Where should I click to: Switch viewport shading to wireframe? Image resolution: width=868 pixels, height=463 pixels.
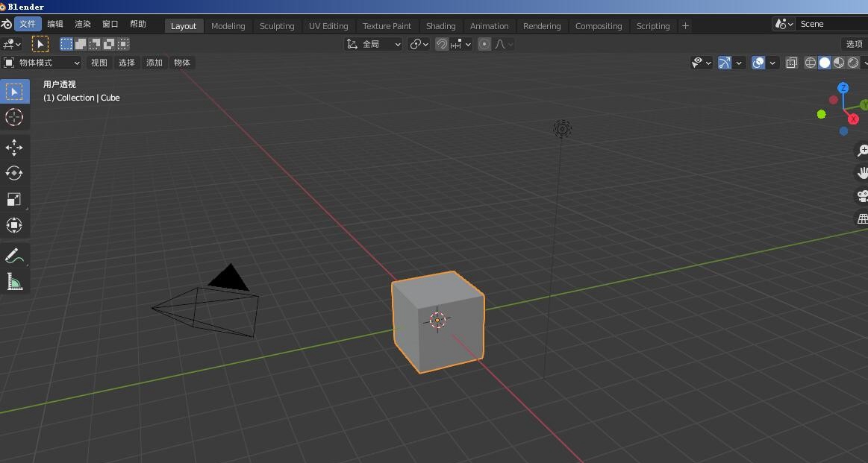(x=811, y=63)
